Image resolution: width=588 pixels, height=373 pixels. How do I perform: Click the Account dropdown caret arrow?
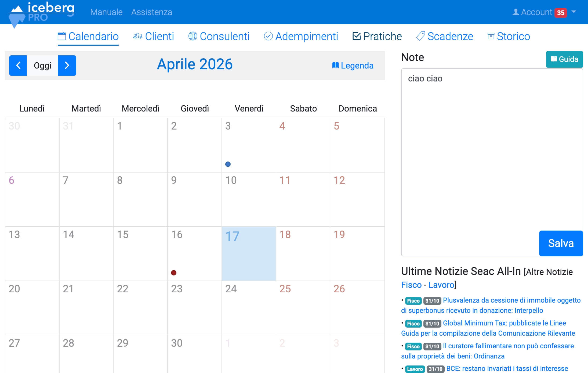point(574,12)
